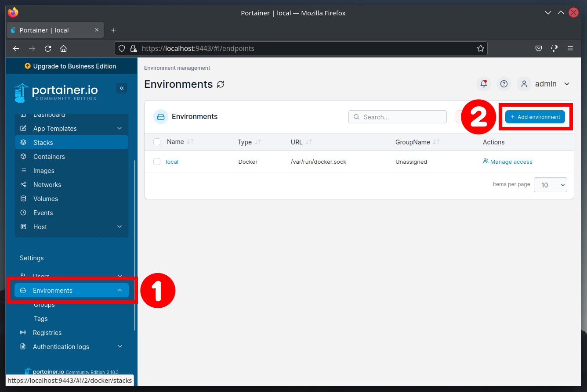
Task: Click the shield tracking protection icon
Action: [122, 48]
